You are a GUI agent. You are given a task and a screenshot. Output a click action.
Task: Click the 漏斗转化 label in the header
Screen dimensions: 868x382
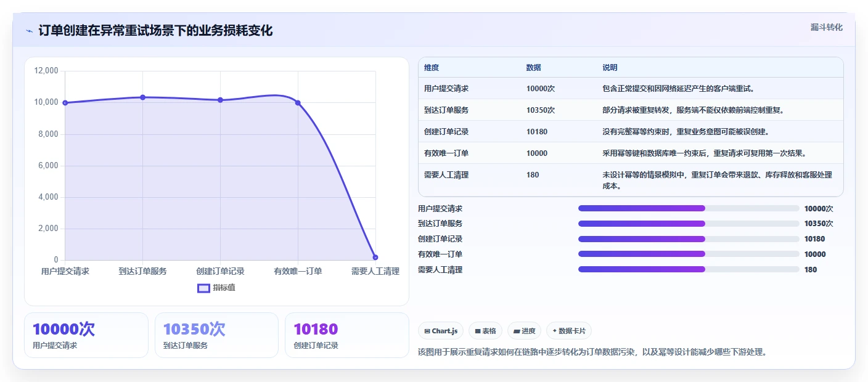pyautogui.click(x=826, y=27)
